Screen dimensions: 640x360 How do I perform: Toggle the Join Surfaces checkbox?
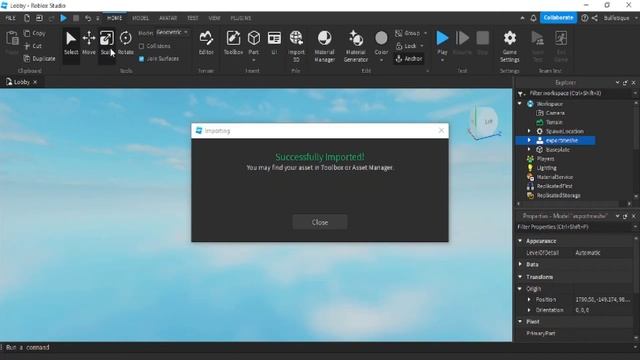click(142, 59)
